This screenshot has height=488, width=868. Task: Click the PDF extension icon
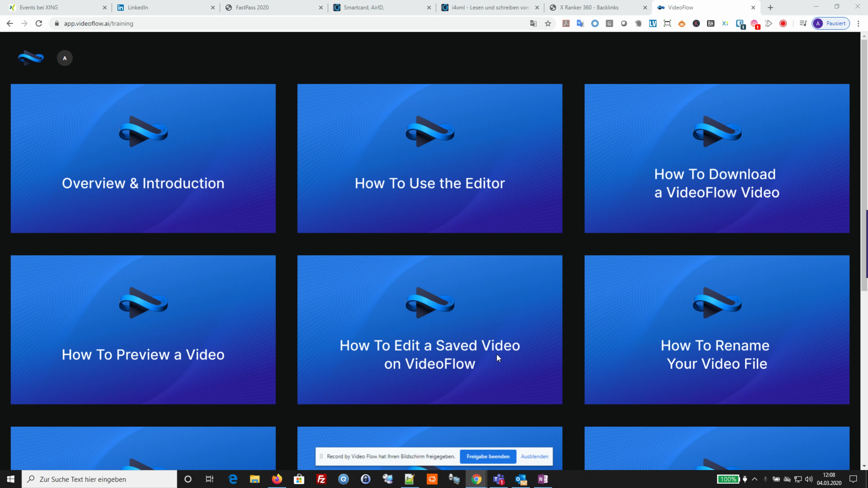point(566,23)
